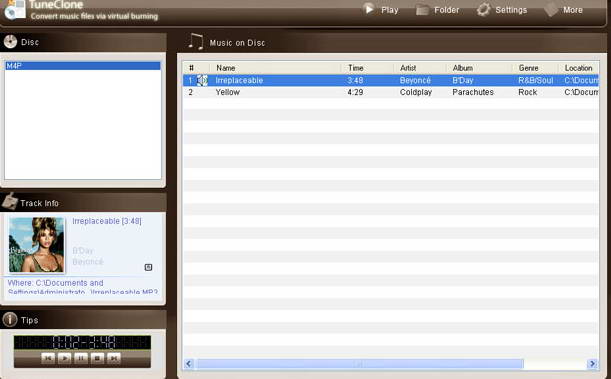This screenshot has width=611, height=379.
Task: Click the Play button in top toolbar
Action: [380, 10]
